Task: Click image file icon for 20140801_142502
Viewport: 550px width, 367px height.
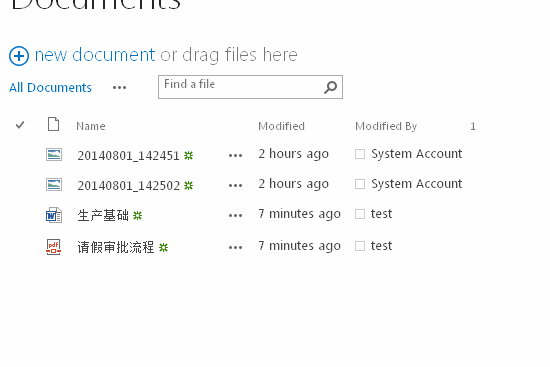Action: [54, 185]
